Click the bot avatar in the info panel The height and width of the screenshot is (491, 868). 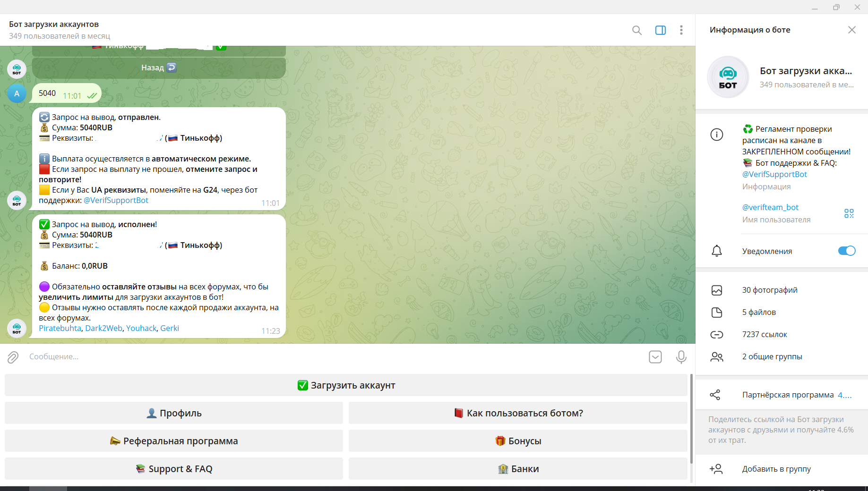coord(728,77)
